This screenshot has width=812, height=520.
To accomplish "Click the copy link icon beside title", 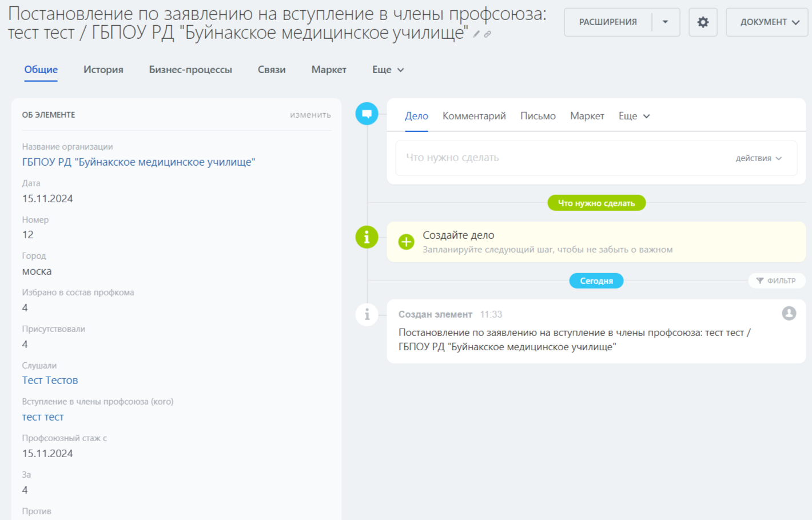I will pyautogui.click(x=487, y=34).
